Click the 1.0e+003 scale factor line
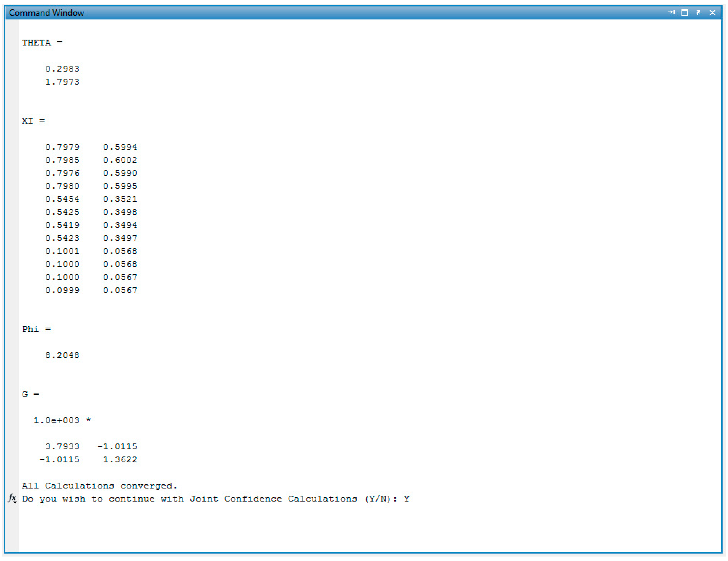The width and height of the screenshot is (728, 561). (57, 420)
